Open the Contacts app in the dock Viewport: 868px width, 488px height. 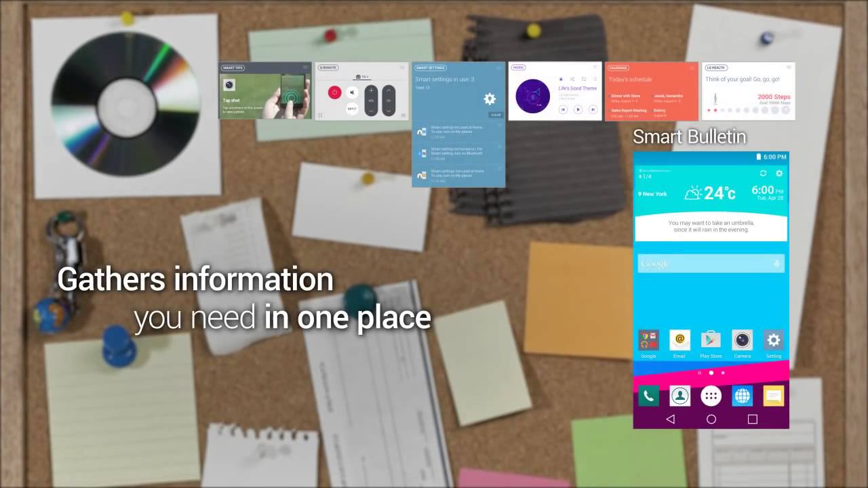679,396
